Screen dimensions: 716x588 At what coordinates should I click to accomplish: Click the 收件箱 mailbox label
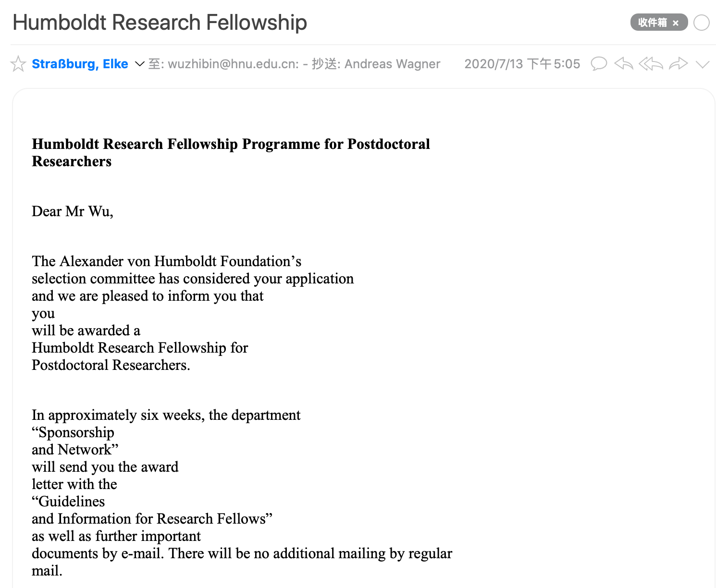click(x=652, y=23)
